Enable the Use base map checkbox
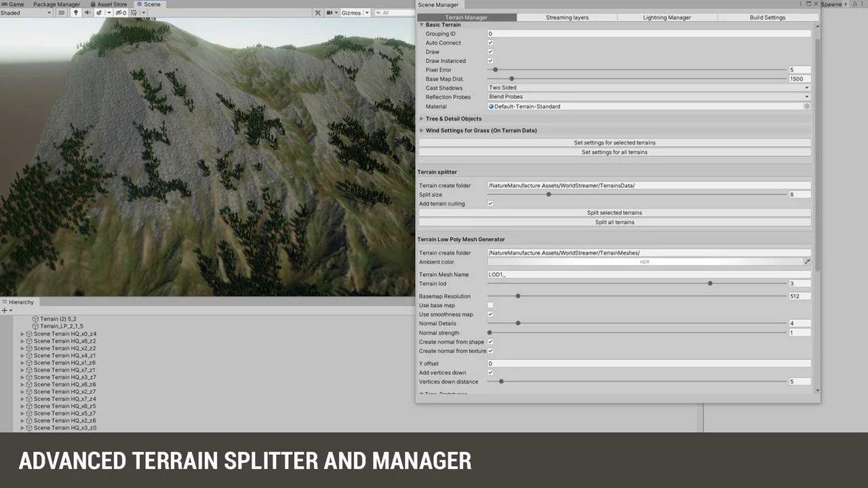Viewport: 868px width, 488px height. coord(490,306)
